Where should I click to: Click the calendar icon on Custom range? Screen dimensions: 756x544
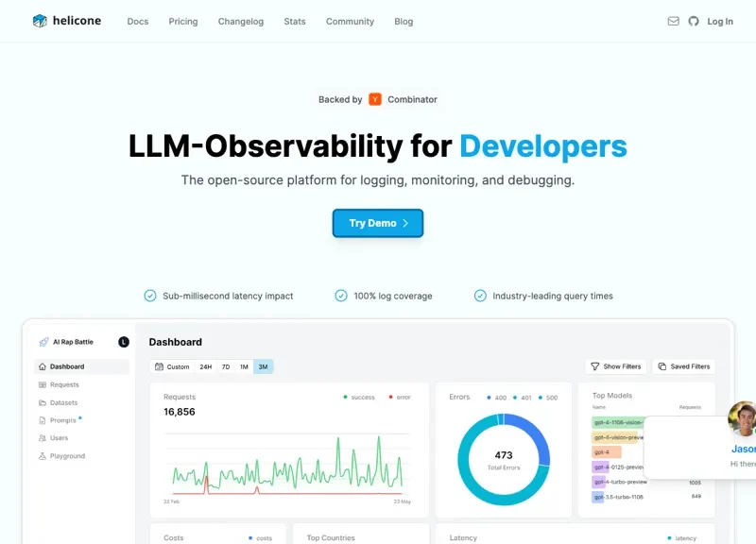[159, 366]
